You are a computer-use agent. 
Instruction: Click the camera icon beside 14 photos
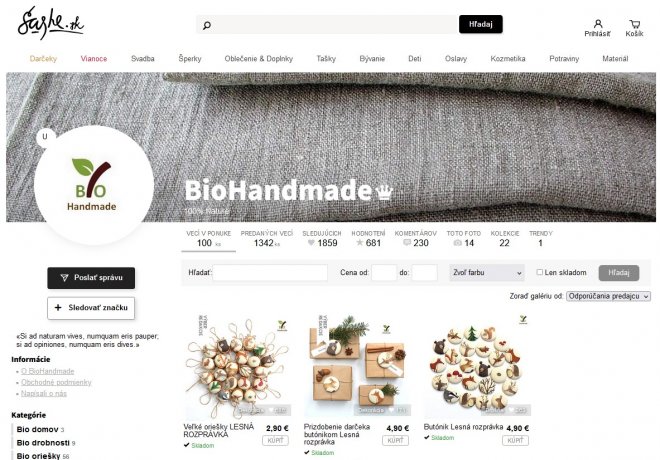(457, 243)
